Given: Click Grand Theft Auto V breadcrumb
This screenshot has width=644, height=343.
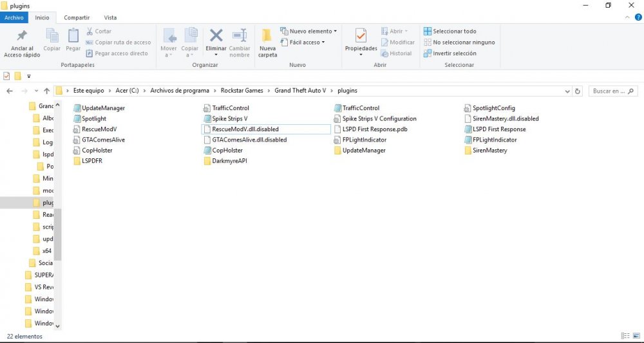Looking at the screenshot, I should point(300,91).
